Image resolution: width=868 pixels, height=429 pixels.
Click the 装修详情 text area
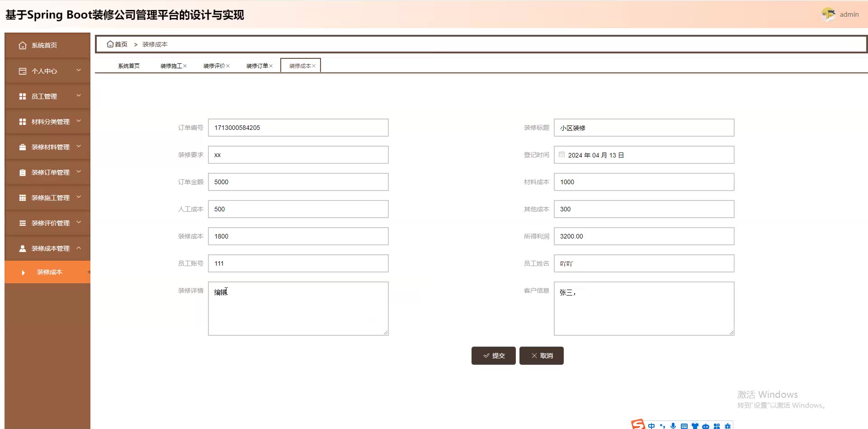pos(298,309)
